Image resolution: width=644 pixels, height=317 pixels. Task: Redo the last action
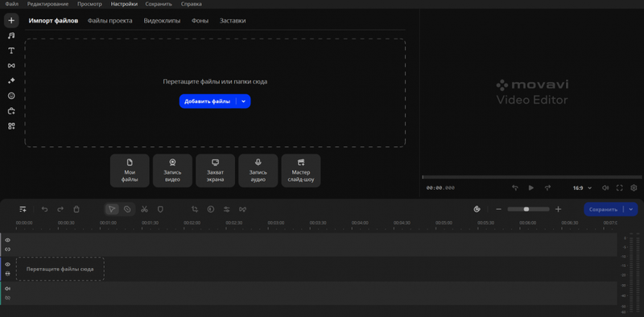pyautogui.click(x=60, y=209)
